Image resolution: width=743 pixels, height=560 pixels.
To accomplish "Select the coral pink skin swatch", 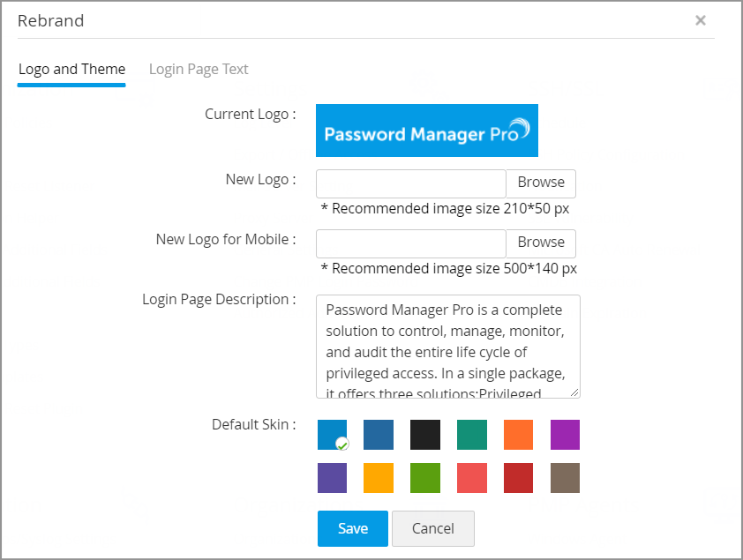I will point(472,478).
